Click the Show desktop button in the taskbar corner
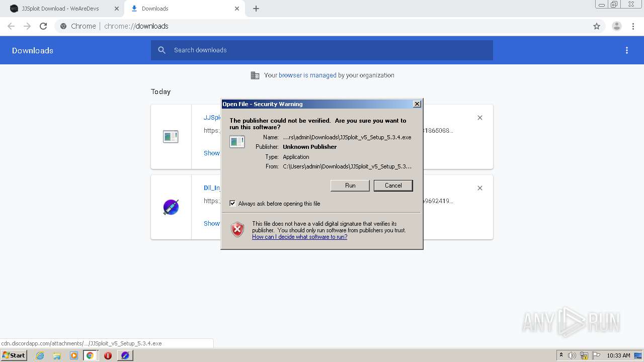644x362 pixels. pos(638,355)
